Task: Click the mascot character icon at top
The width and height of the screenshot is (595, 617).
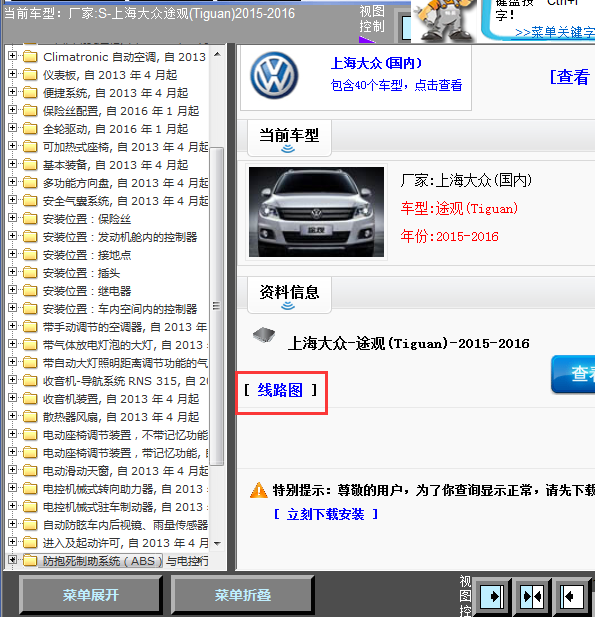Action: 443,20
